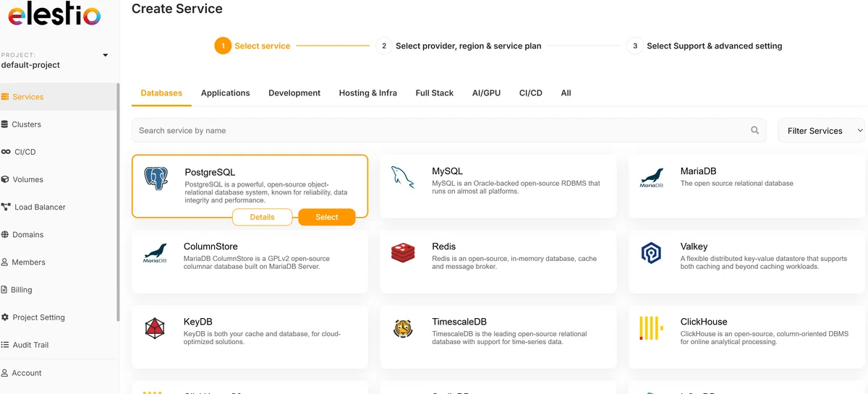
Task: Switch to the All tab
Action: (x=566, y=93)
